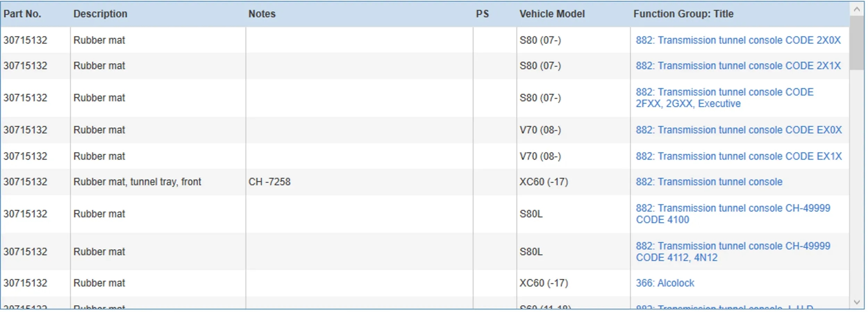
Task: Open Transmission tunnel console CODE EX0X link
Action: tap(738, 130)
